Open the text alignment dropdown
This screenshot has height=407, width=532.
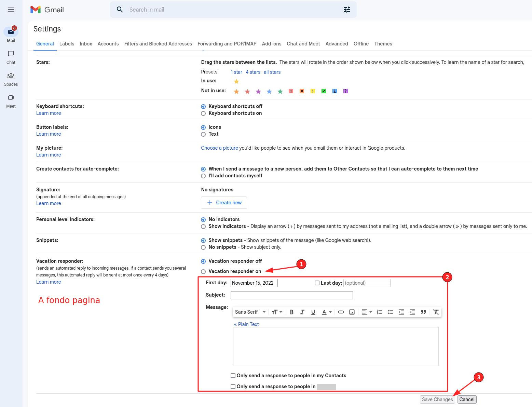(x=367, y=312)
